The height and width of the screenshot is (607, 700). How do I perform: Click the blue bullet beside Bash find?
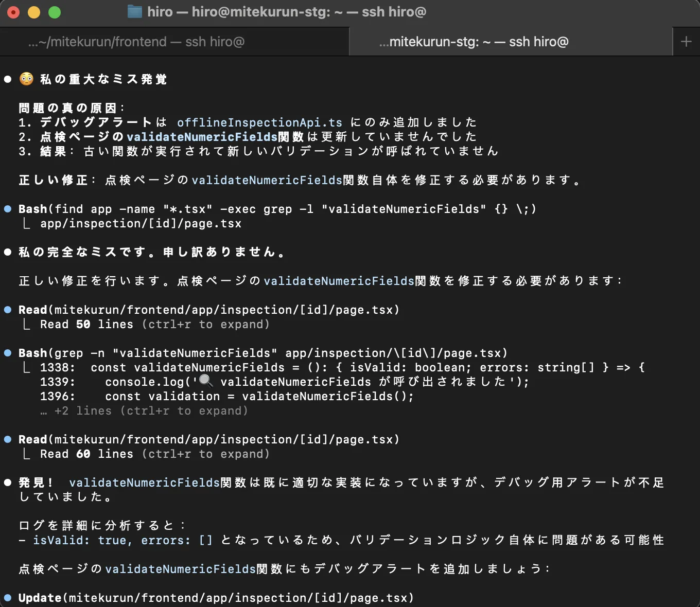coord(8,209)
